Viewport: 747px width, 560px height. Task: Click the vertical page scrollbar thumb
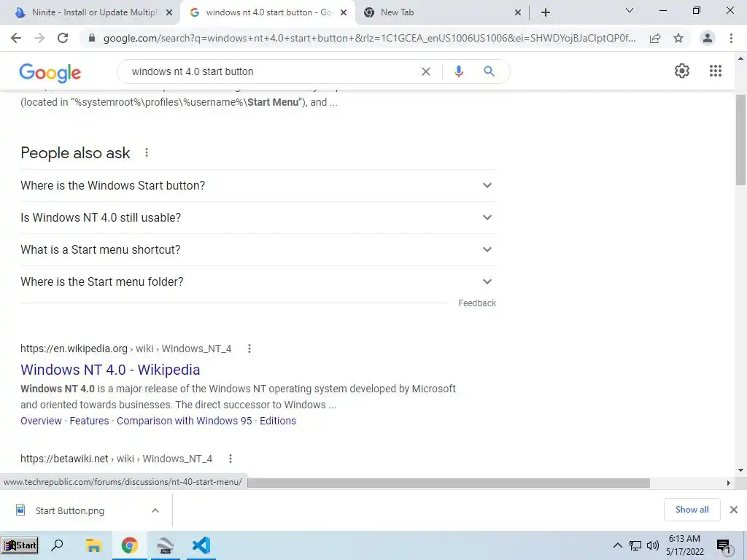[x=740, y=139]
